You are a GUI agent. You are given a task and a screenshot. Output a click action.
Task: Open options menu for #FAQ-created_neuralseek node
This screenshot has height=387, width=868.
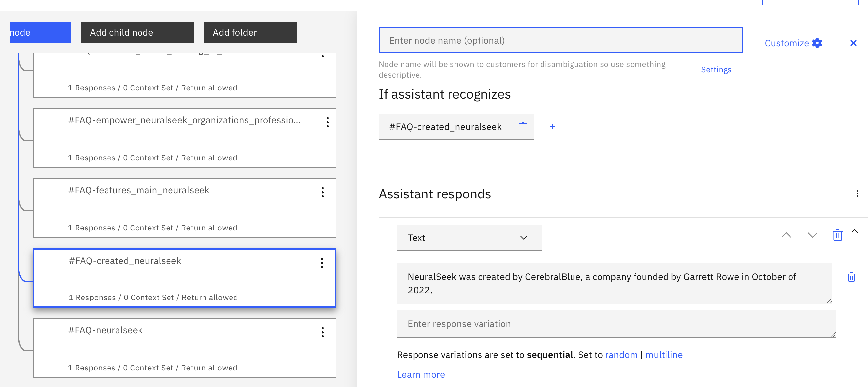pos(322,263)
